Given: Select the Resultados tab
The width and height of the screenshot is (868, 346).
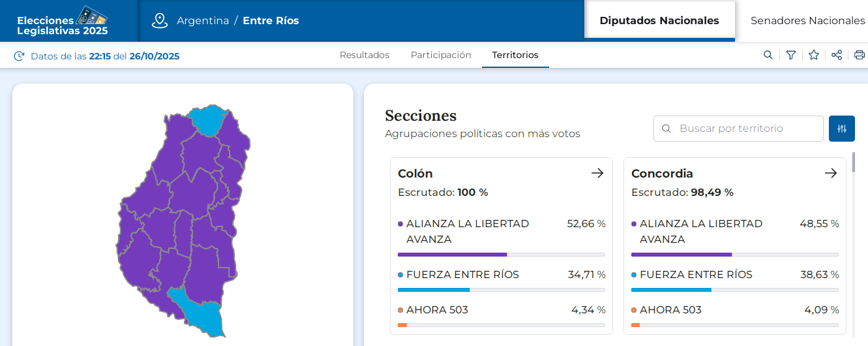Looking at the screenshot, I should coord(365,55).
